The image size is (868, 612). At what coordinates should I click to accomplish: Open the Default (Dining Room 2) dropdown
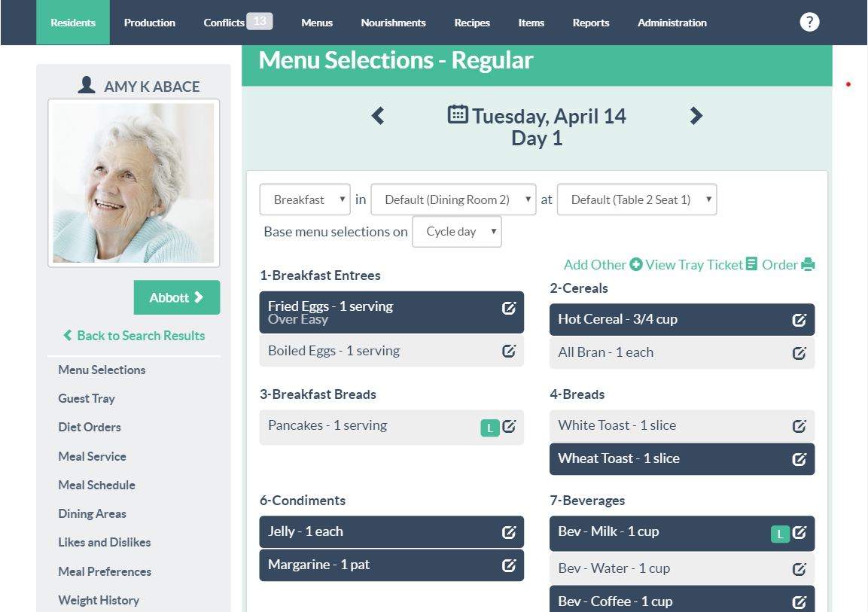452,199
